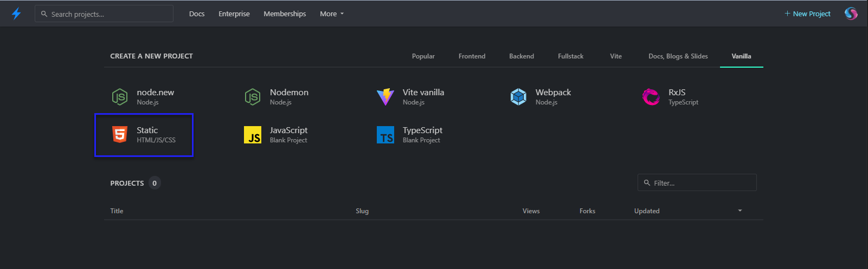Switch to Docs, Blogs & Slides tab
Image resolution: width=868 pixels, height=269 pixels.
pos(678,56)
